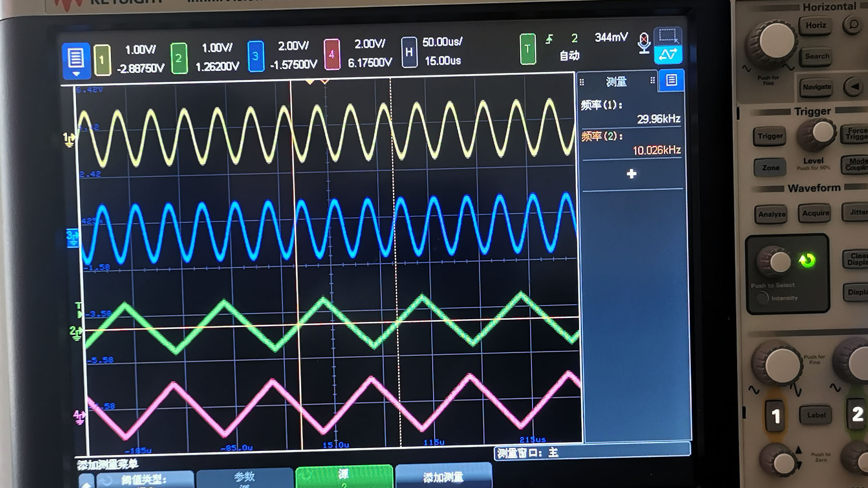The height and width of the screenshot is (488, 868).
Task: Click channel 4 offset 6.17500V
Action: point(370,63)
